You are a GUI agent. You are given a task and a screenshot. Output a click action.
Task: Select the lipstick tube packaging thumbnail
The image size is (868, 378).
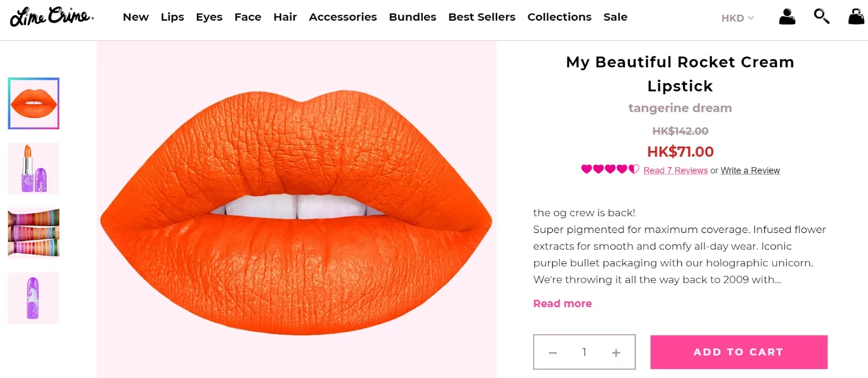tap(34, 168)
